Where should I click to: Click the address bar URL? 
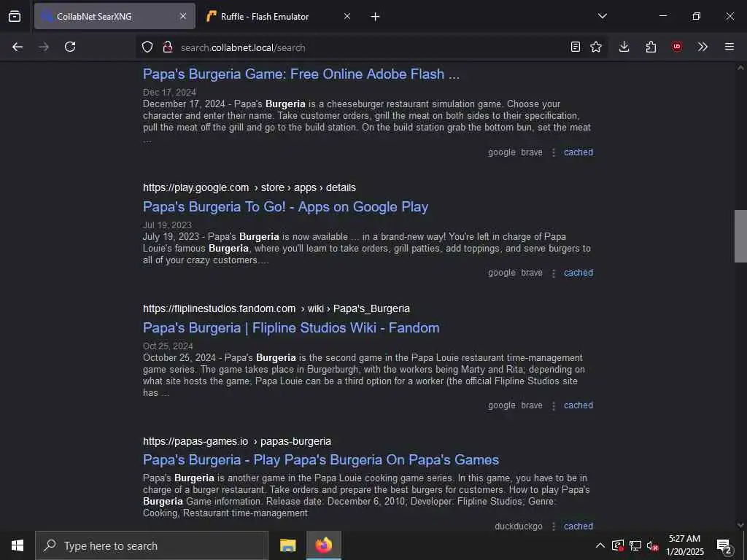(243, 47)
